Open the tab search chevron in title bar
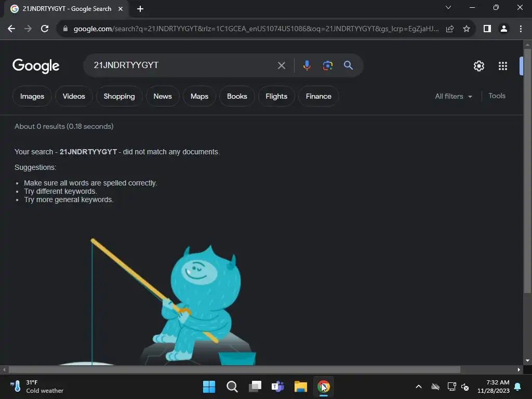The image size is (532, 399). pos(448,7)
